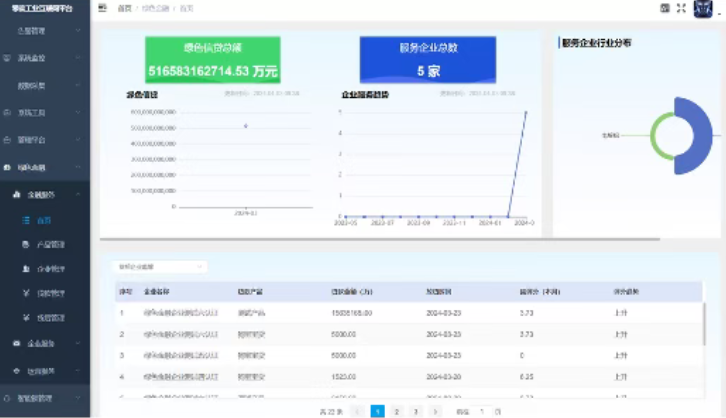Click the green ring segment of donut chart
Screen dimensions: 726x418
[x=654, y=136]
